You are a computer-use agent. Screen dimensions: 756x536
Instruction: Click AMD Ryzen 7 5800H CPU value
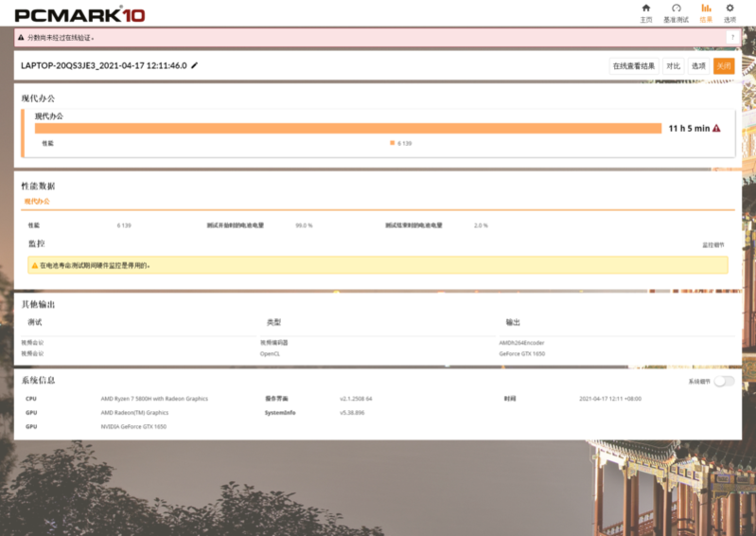(x=154, y=399)
